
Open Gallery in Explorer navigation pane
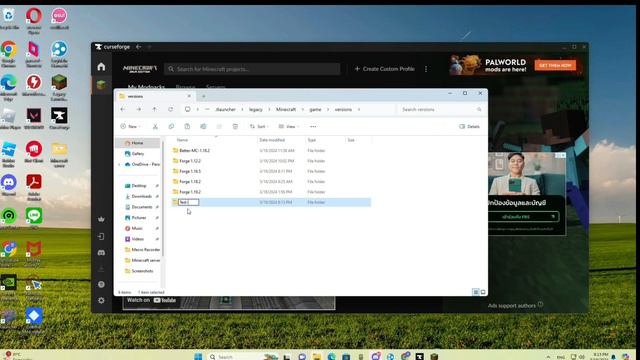pos(138,153)
